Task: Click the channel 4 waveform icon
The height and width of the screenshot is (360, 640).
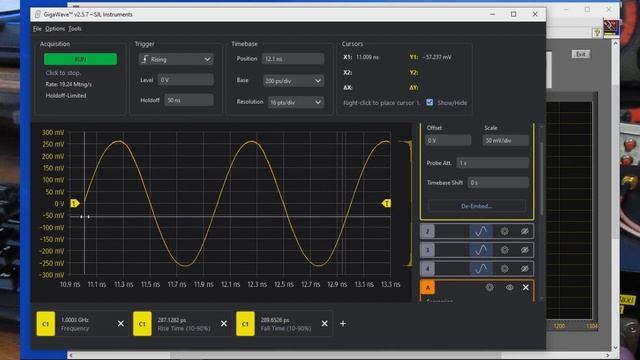Action: tap(481, 269)
